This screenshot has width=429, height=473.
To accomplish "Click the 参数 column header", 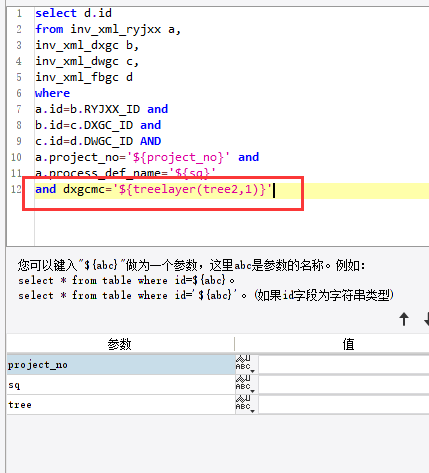I will point(119,344).
